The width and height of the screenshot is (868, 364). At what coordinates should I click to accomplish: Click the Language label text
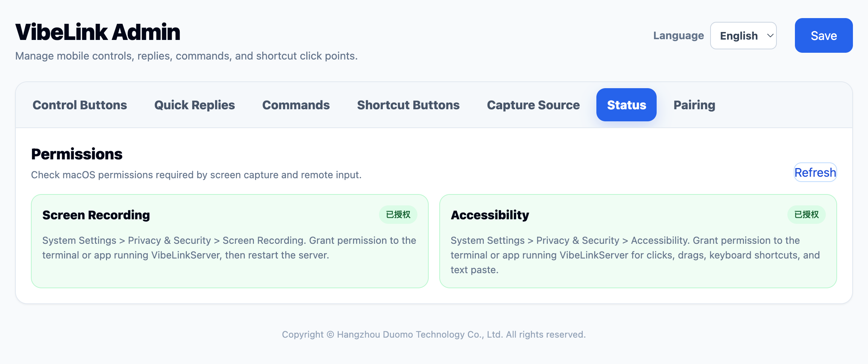pyautogui.click(x=678, y=36)
